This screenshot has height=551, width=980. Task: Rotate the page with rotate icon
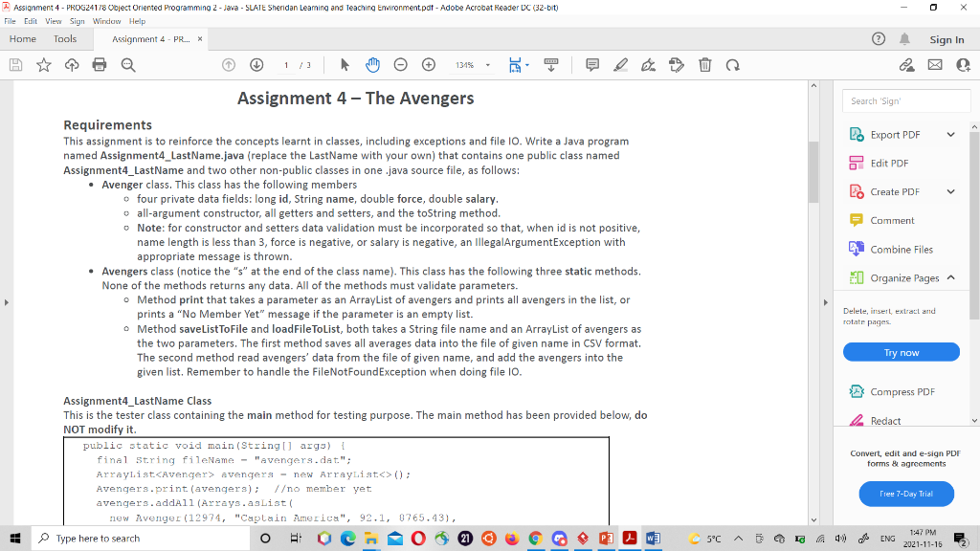[x=732, y=65]
